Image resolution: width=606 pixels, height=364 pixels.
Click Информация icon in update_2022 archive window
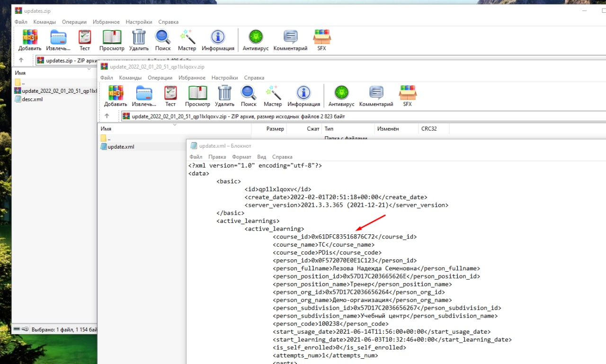point(303,92)
